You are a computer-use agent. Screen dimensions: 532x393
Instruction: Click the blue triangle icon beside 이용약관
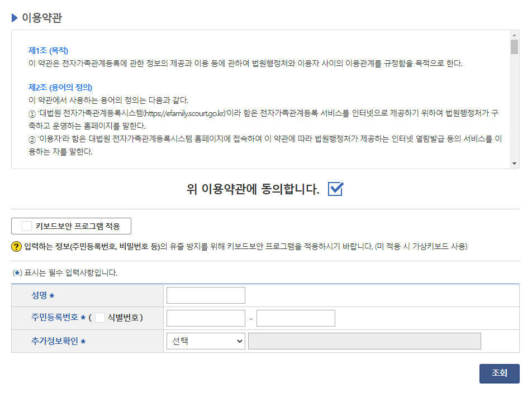pyautogui.click(x=15, y=18)
